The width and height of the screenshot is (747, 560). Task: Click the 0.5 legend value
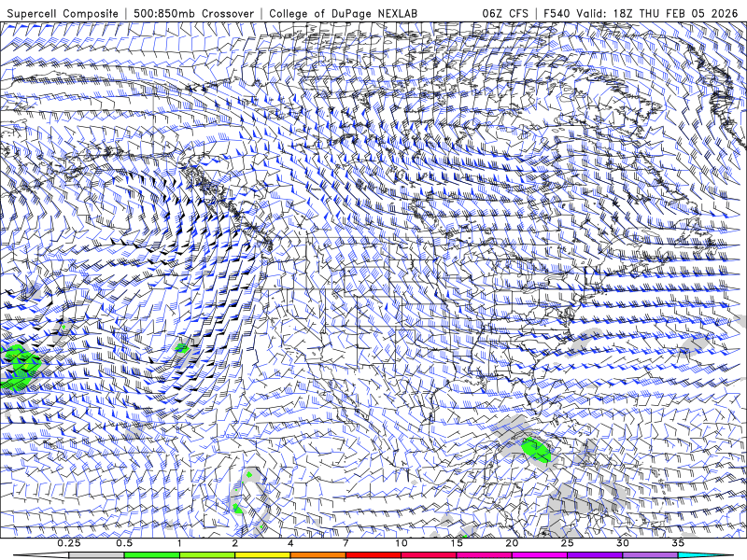[124, 543]
